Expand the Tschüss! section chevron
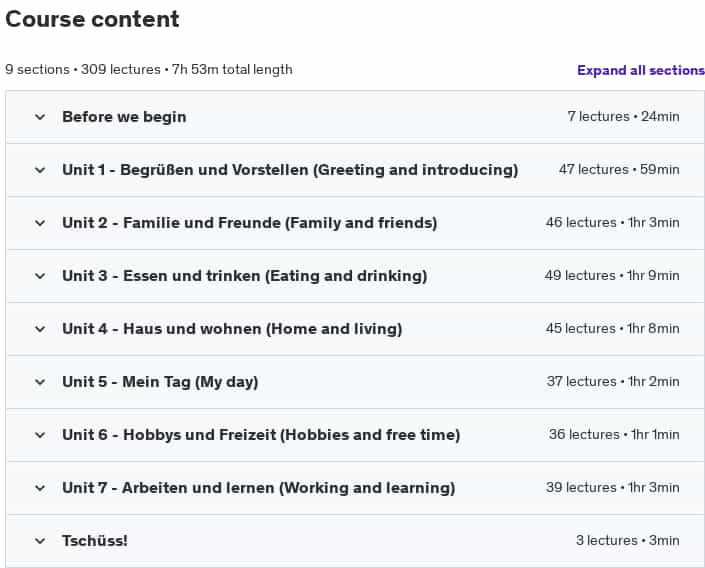Viewport: 705px width, 568px height. coord(40,541)
